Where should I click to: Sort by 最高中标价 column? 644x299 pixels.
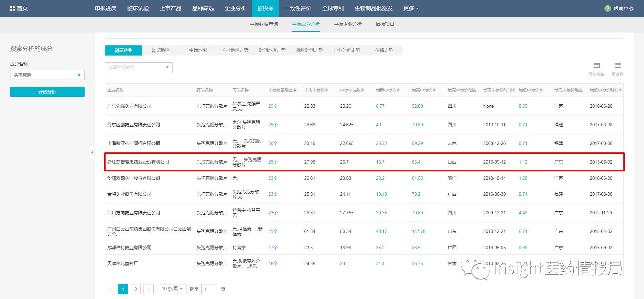click(x=434, y=90)
